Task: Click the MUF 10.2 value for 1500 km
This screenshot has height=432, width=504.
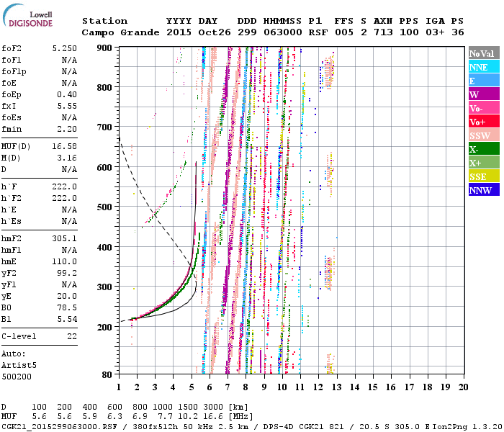Action: [187, 417]
